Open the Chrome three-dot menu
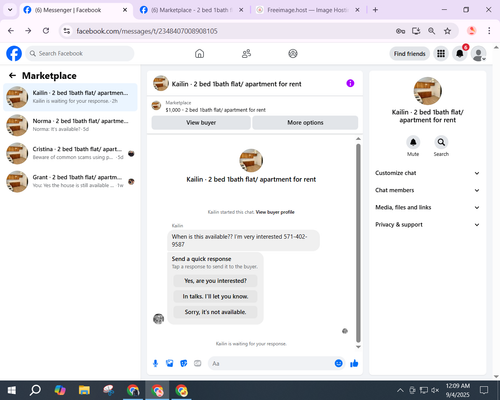 [x=489, y=31]
